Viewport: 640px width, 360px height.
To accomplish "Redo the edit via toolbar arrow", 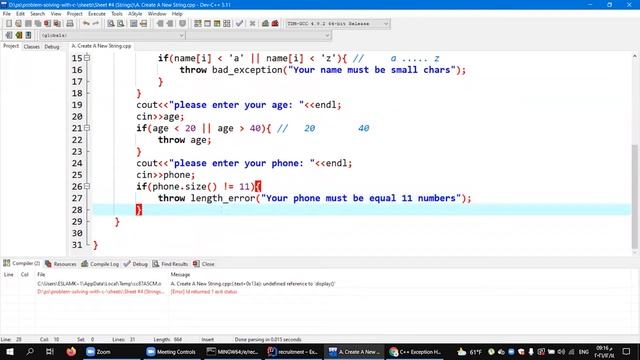I will (96, 24).
